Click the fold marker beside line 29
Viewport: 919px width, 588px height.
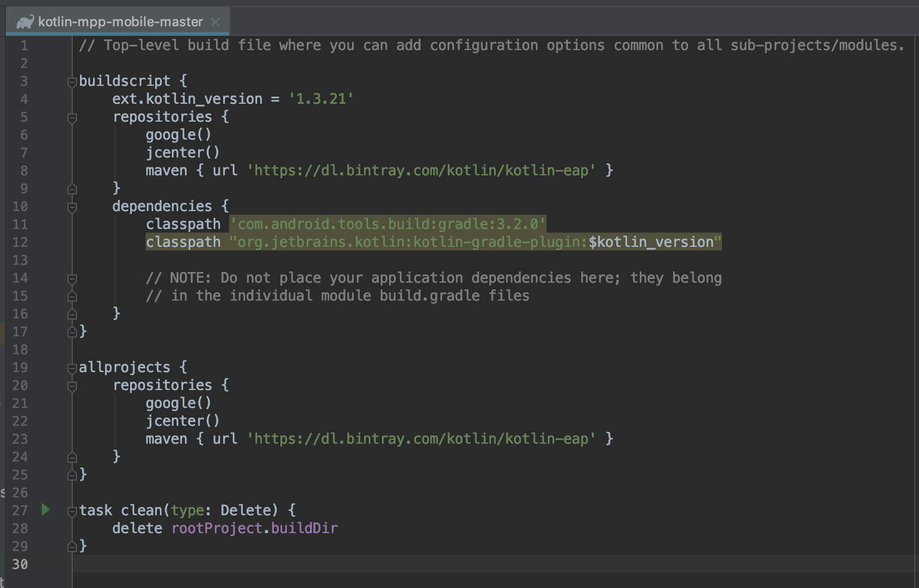pyautogui.click(x=72, y=546)
